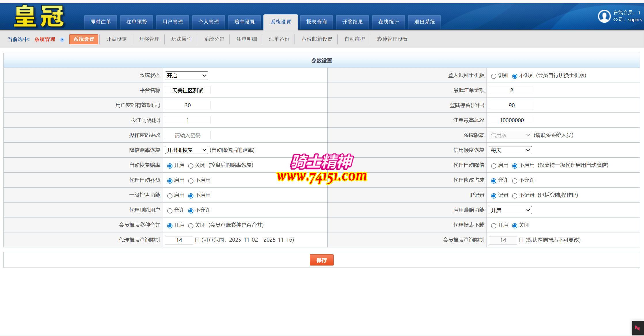Open the 信用额度恢复 dropdown
This screenshot has width=644, height=336.
tap(510, 150)
